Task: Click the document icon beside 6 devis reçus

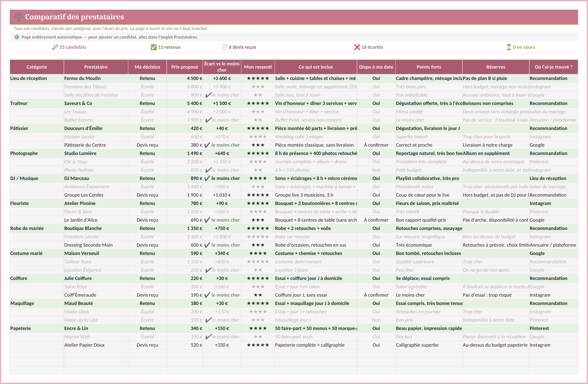Action: 225,47
